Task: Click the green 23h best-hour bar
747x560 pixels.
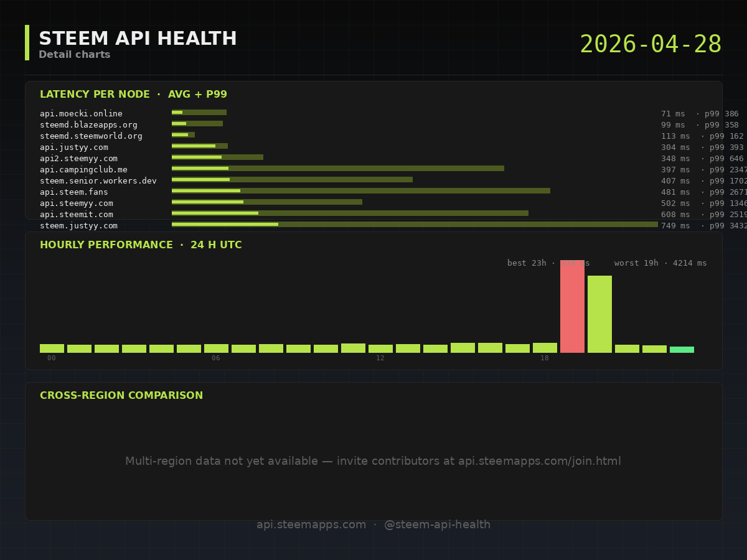Action: click(x=682, y=350)
